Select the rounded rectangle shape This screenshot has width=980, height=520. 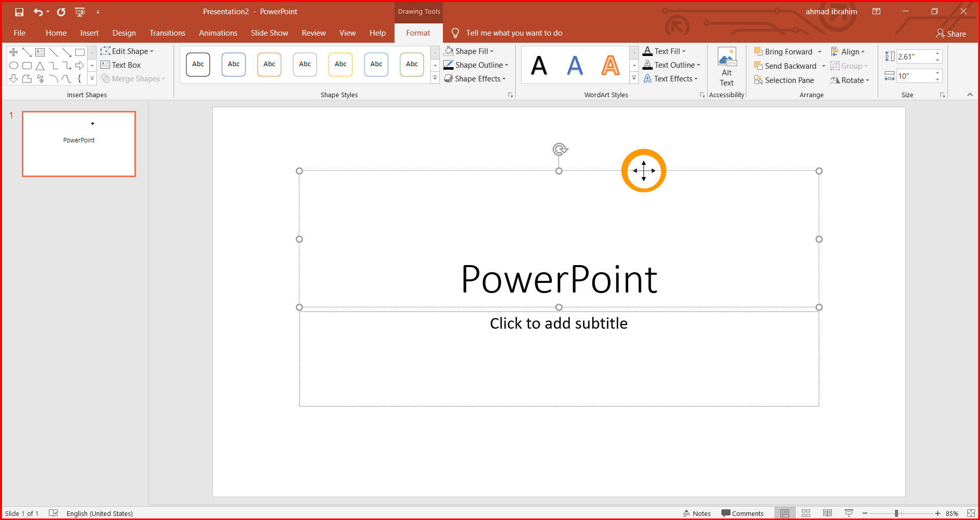[27, 66]
